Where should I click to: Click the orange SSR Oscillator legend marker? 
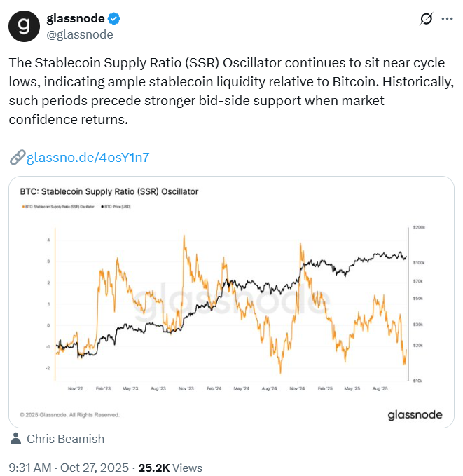tap(25, 207)
